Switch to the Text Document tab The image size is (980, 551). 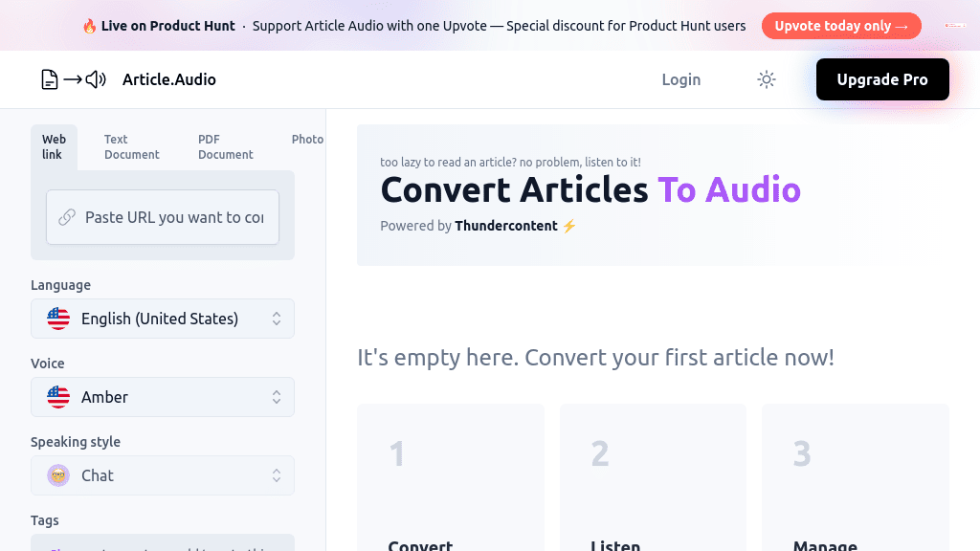pos(131,146)
